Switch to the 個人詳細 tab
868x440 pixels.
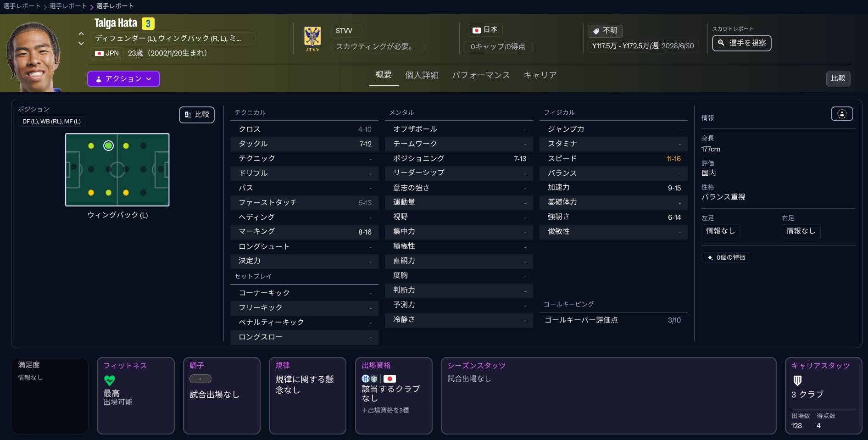click(421, 75)
